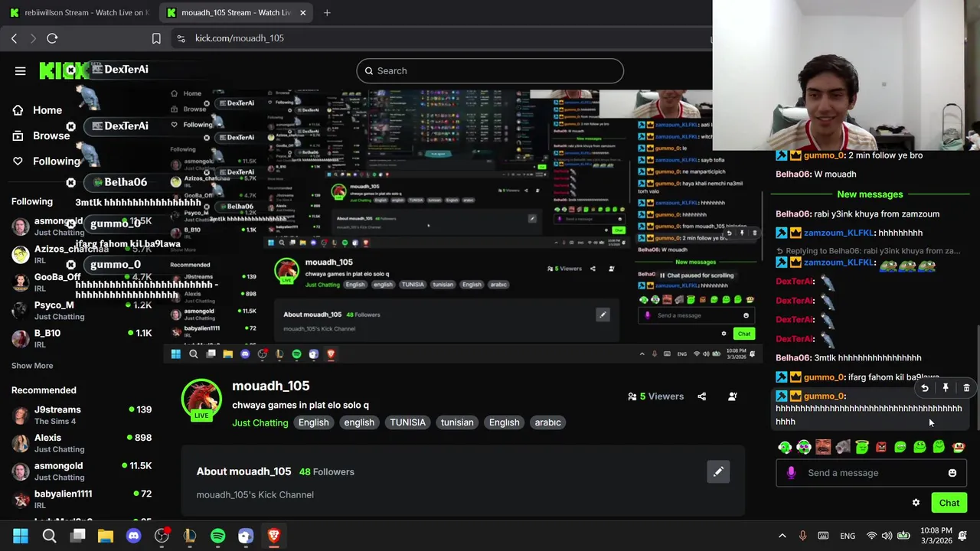Insert green headphone blob emote
980x551 pixels.
(785, 448)
